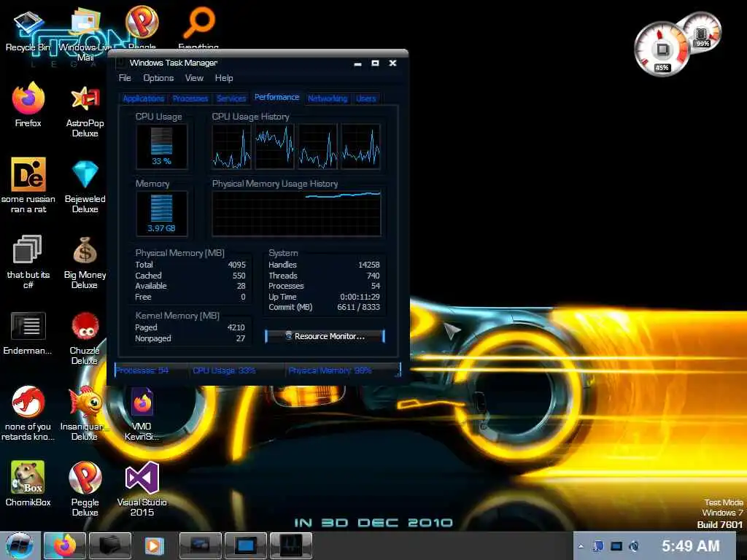This screenshot has width=747, height=560.
Task: Launch Firefox from the desktop
Action: [x=28, y=104]
